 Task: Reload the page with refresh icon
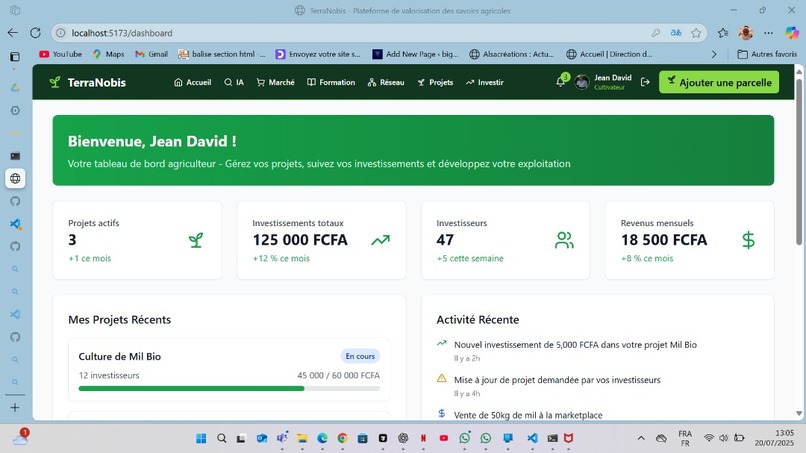35,33
